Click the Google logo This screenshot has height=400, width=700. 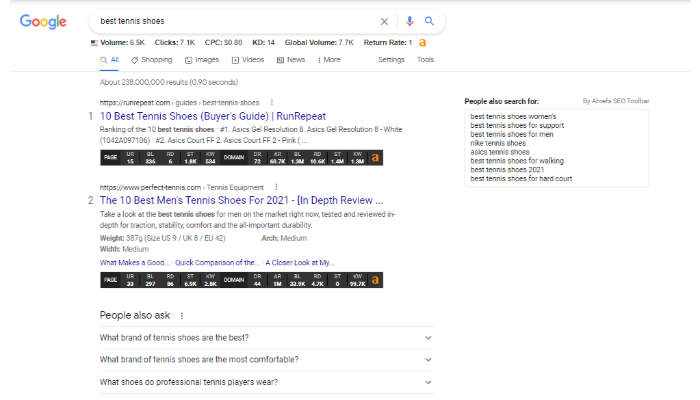(43, 21)
